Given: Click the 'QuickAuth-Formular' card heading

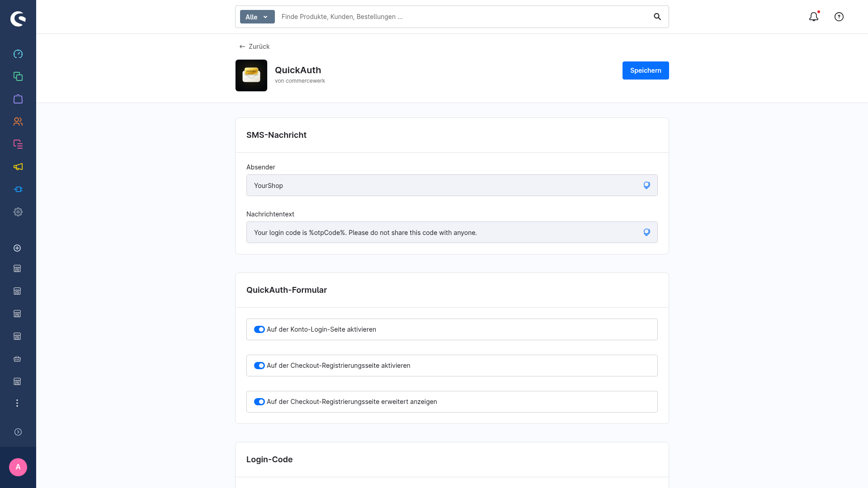Looking at the screenshot, I should (287, 290).
